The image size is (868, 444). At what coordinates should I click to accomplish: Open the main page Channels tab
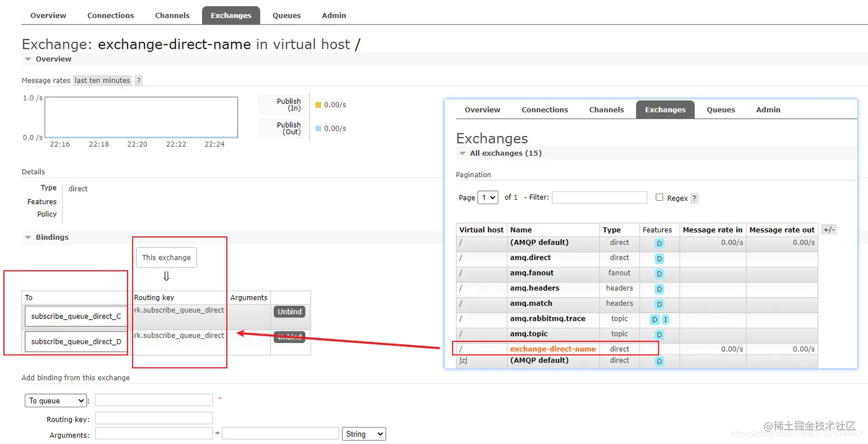(x=172, y=15)
